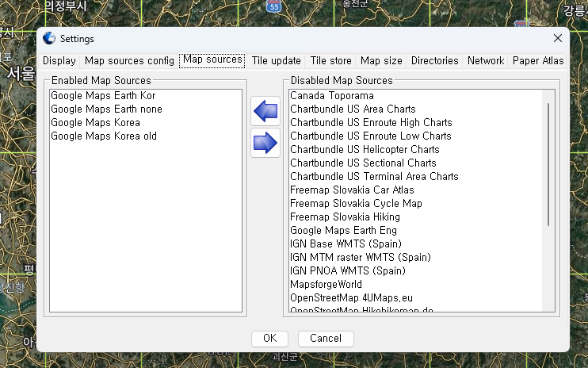
Task: Select Chartbundle US Sectional Charts
Action: [415, 163]
